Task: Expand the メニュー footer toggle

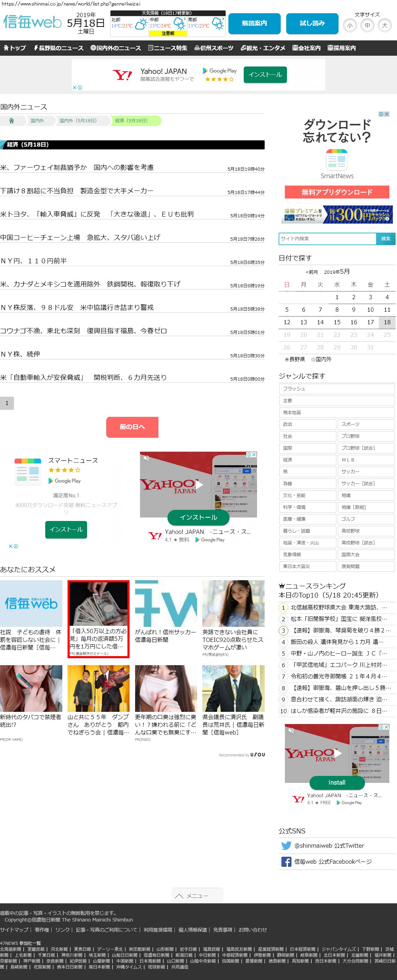Action: pyautogui.click(x=197, y=895)
